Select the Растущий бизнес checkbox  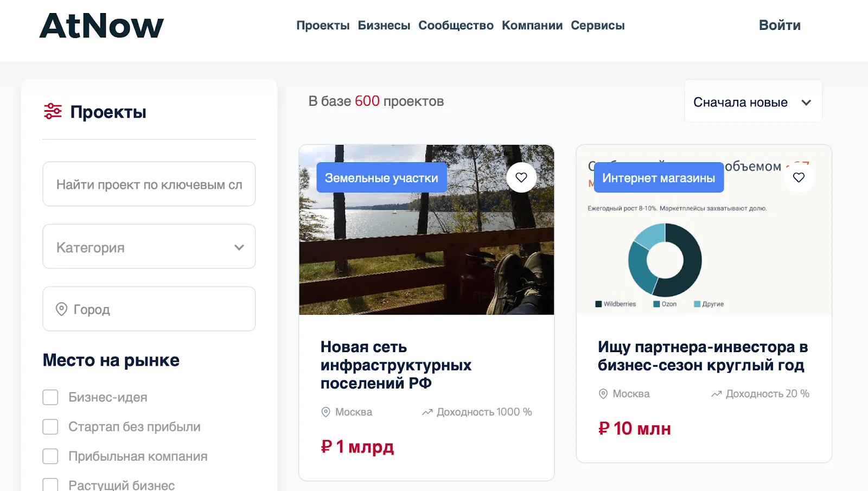[50, 484]
